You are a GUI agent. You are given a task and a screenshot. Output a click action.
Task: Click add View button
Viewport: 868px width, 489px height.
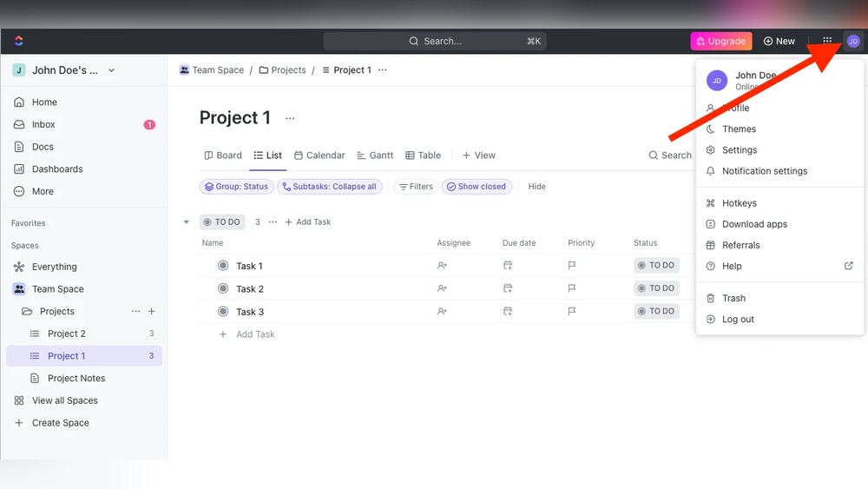(479, 155)
